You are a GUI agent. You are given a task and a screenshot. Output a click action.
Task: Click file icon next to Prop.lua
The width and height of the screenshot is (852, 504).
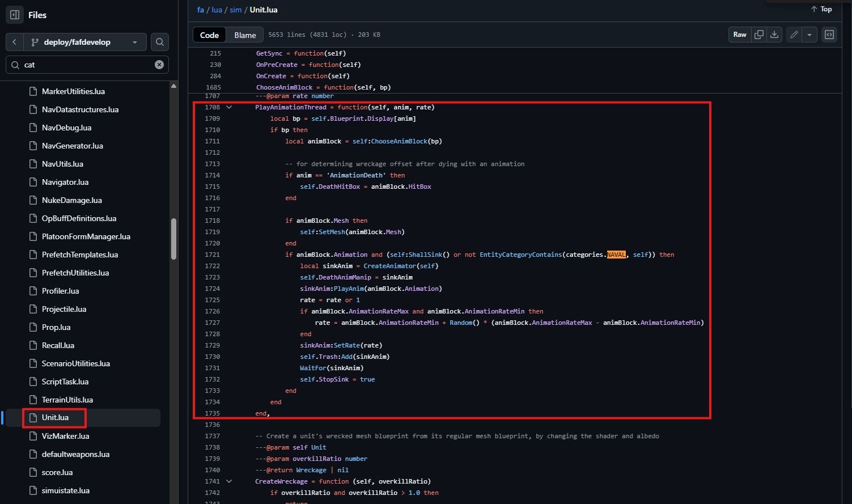tap(33, 327)
